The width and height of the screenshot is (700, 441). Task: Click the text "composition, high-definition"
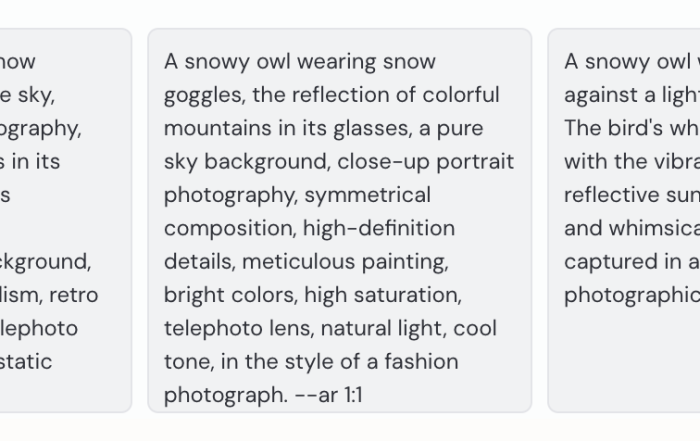tap(309, 229)
